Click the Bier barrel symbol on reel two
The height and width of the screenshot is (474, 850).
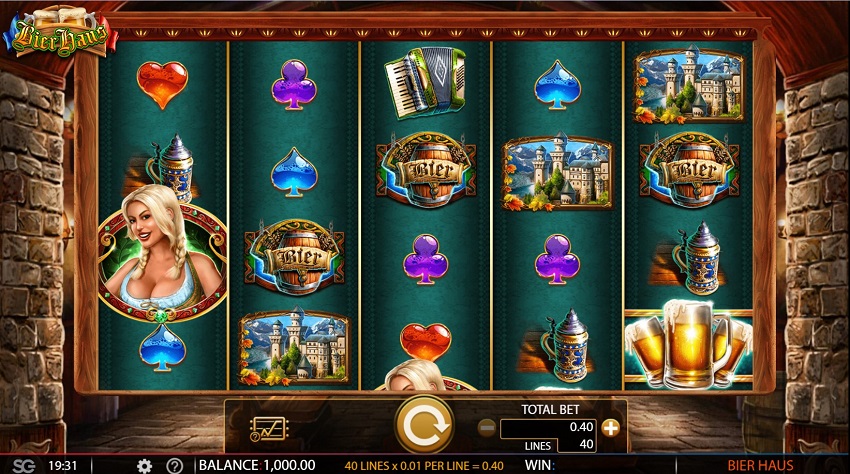click(294, 257)
